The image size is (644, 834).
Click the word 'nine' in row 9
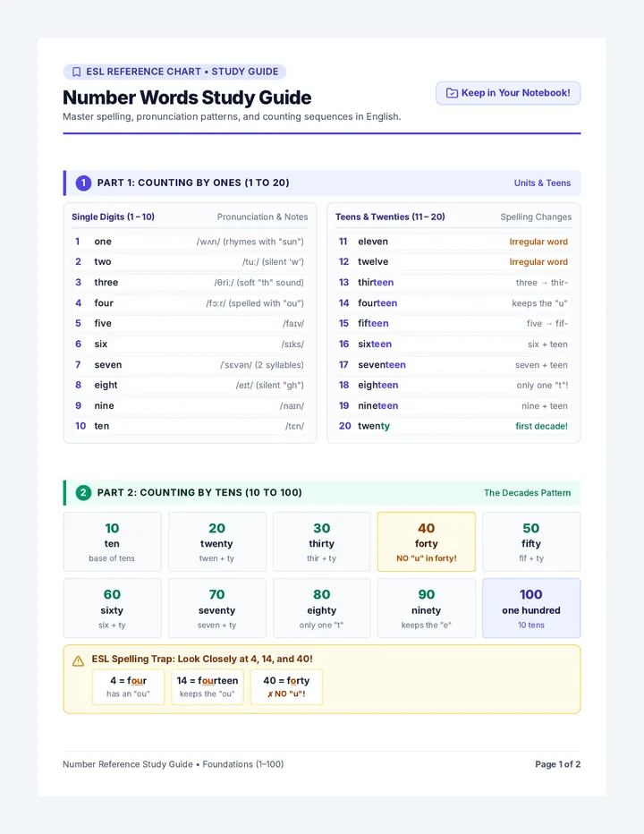[x=105, y=406]
